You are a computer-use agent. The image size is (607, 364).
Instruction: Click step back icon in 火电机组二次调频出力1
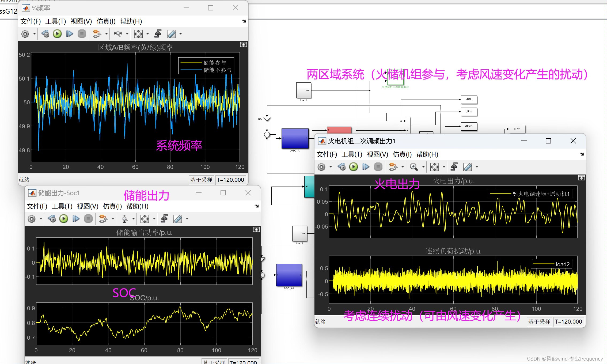coord(342,167)
